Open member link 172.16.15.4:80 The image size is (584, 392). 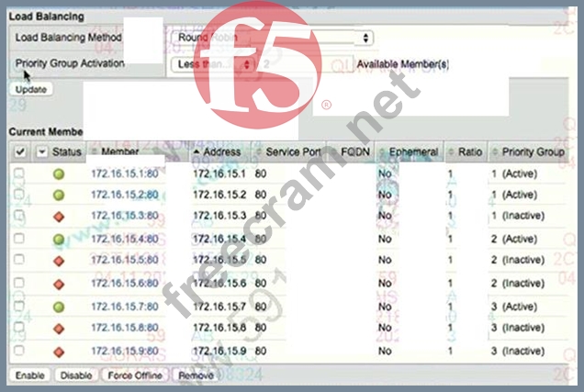(x=125, y=239)
